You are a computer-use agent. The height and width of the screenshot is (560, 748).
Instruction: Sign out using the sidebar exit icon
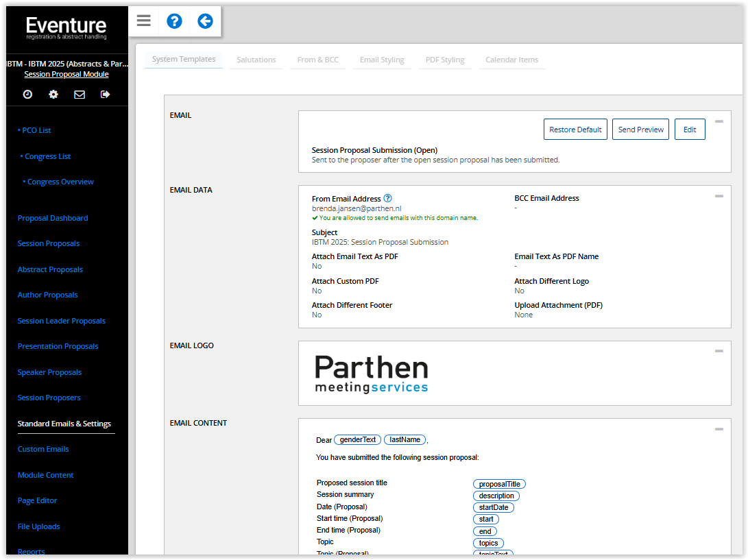pos(105,95)
